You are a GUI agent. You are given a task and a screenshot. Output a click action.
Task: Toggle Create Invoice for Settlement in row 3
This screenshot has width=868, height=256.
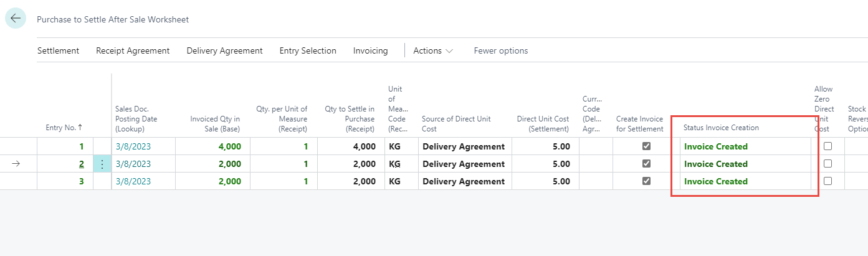point(646,181)
